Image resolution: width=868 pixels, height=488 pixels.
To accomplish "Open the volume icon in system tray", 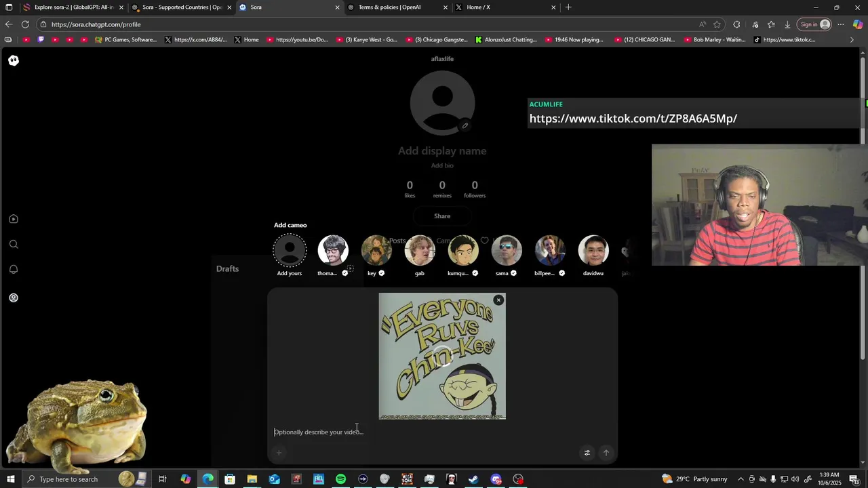I will (795, 479).
